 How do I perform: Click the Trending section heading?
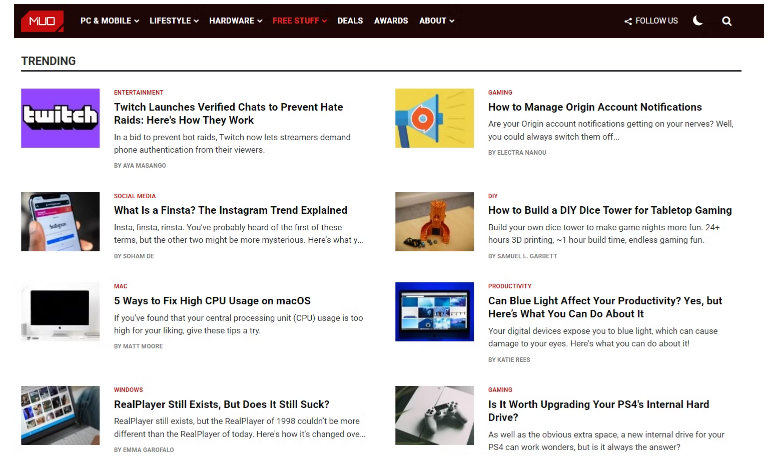[x=48, y=61]
